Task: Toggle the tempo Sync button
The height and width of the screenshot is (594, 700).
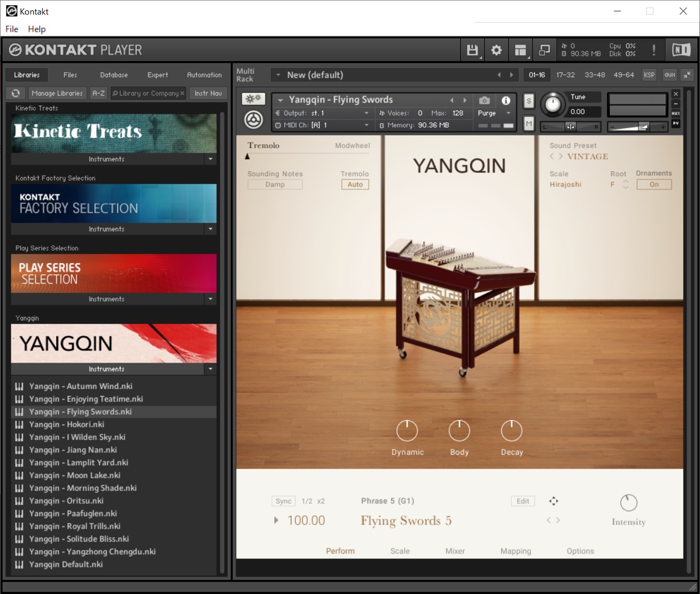Action: click(x=283, y=501)
